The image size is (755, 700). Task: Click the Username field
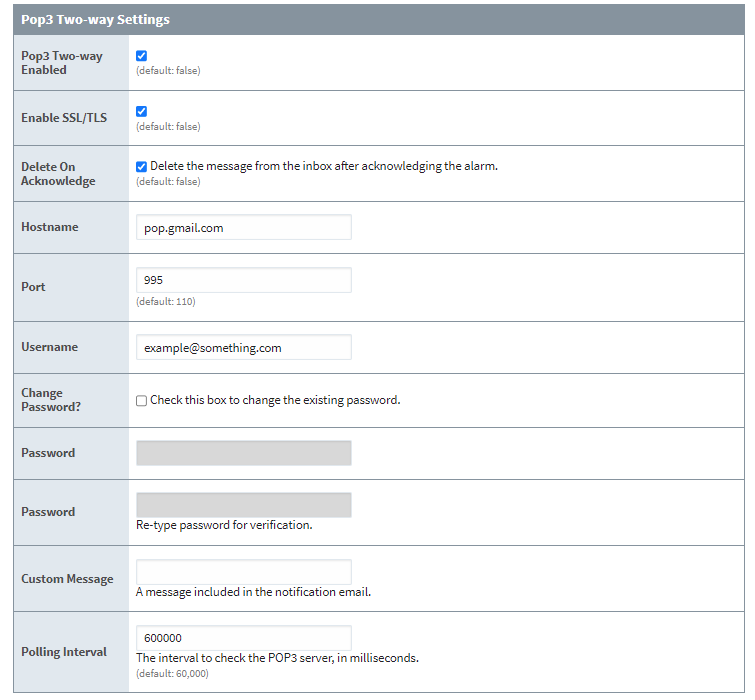[x=244, y=347]
